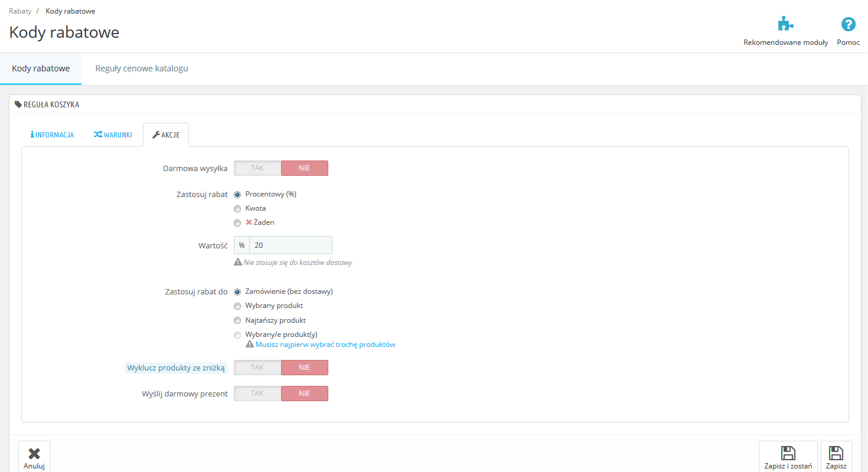868x472 pixels.
Task: Enable Darmowa wysyłka with TAK
Action: tap(257, 168)
